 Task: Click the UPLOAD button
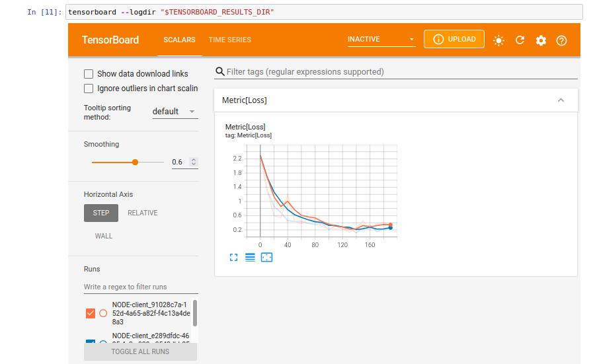coord(454,40)
